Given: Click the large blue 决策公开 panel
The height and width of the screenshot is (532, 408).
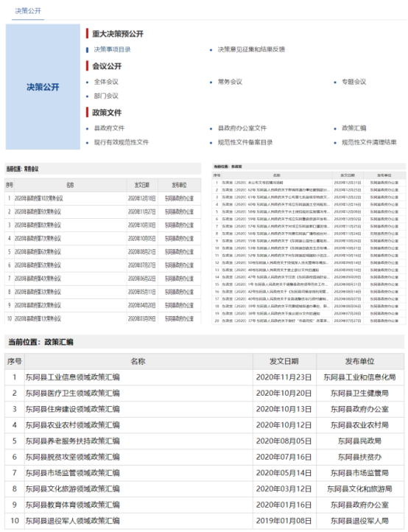Looking at the screenshot, I should (x=43, y=87).
